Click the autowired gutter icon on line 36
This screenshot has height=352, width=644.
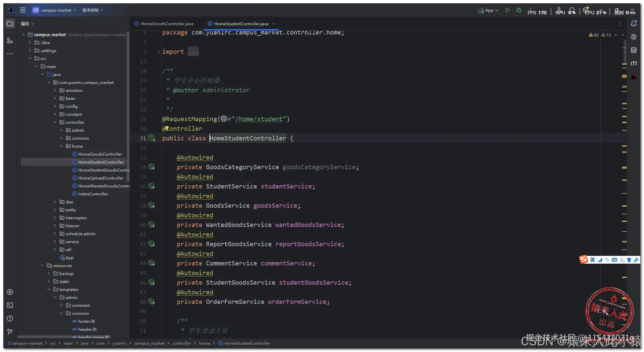[x=152, y=186]
